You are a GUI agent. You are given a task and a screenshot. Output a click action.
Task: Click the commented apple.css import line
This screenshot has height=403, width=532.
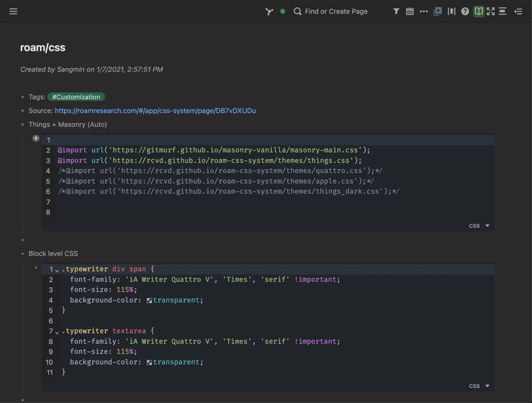(216, 181)
